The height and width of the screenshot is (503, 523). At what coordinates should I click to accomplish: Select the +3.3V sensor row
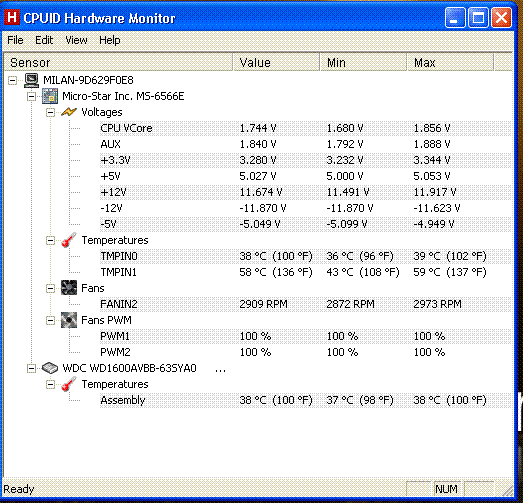click(x=305, y=160)
